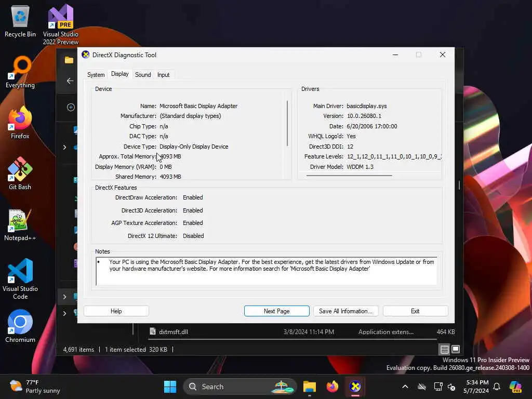
Task: Click the Device panel vertical scrollbar
Action: pos(287,123)
